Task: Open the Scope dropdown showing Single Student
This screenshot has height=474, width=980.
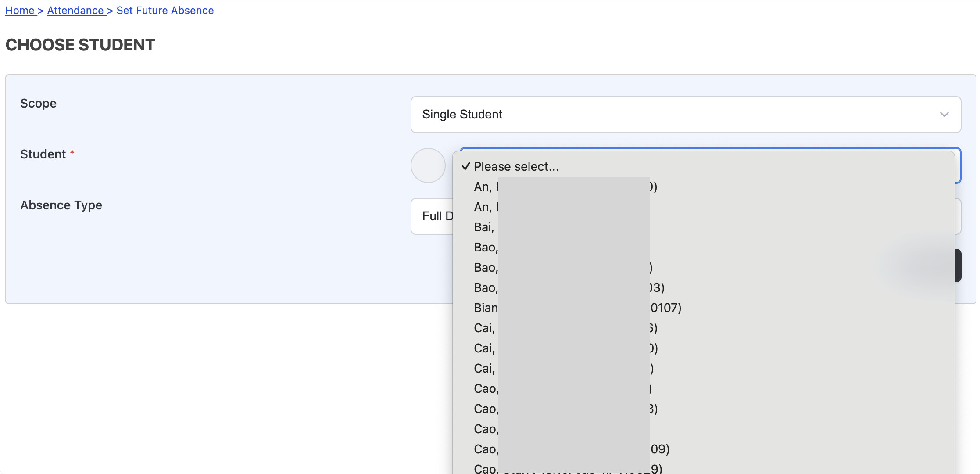Action: [x=685, y=115]
